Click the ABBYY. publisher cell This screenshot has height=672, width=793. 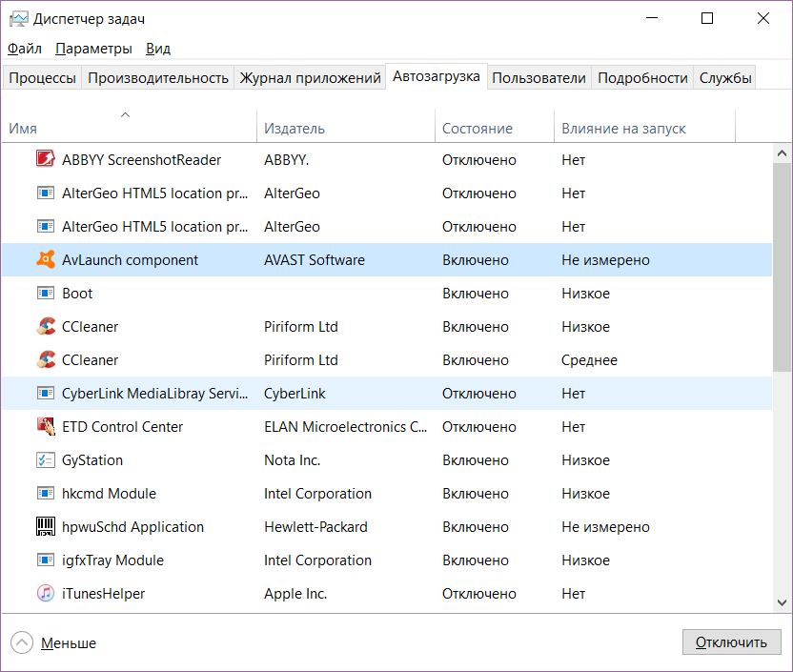[286, 160]
